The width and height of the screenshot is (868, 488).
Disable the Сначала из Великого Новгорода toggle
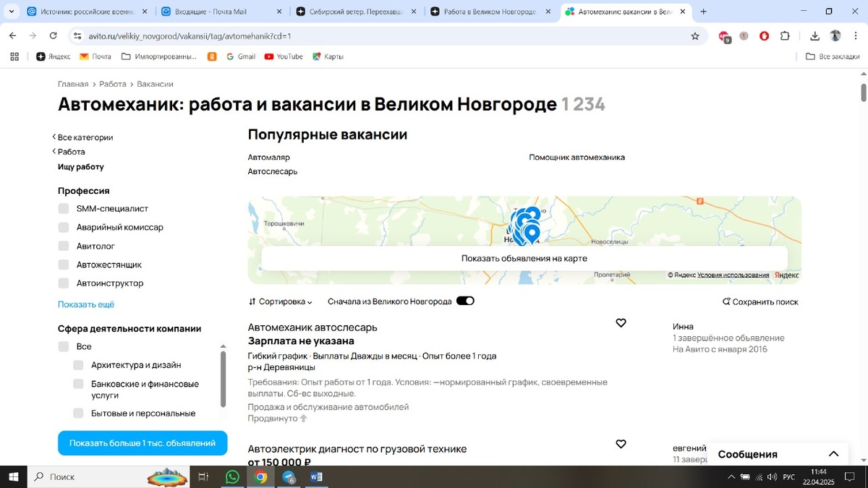(x=465, y=300)
